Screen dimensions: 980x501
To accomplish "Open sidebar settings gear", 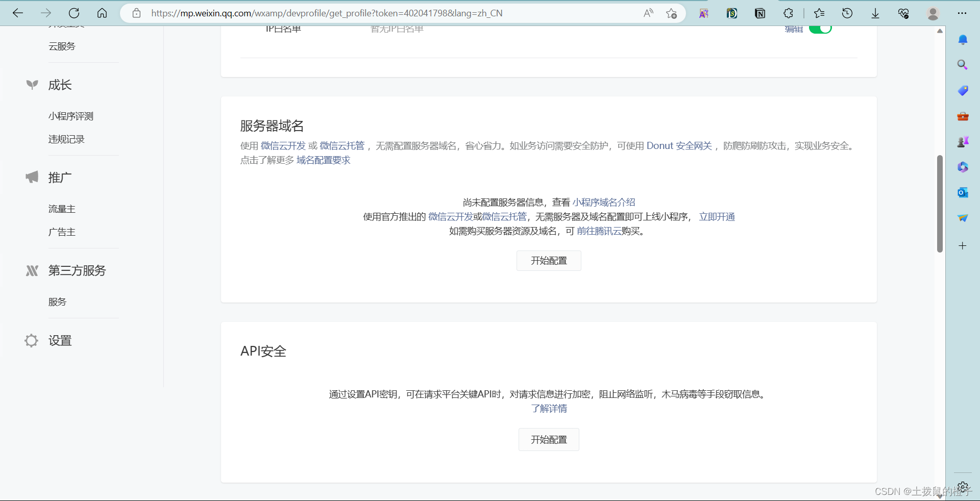I will (963, 487).
